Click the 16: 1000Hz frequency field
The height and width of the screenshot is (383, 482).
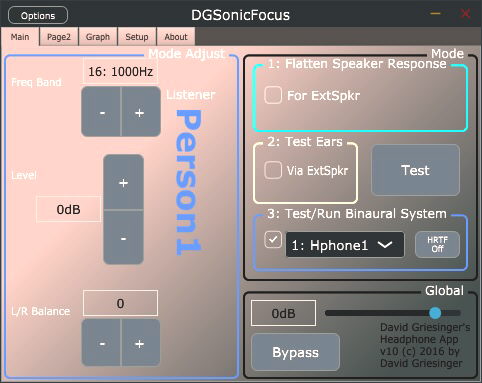pyautogui.click(x=120, y=71)
